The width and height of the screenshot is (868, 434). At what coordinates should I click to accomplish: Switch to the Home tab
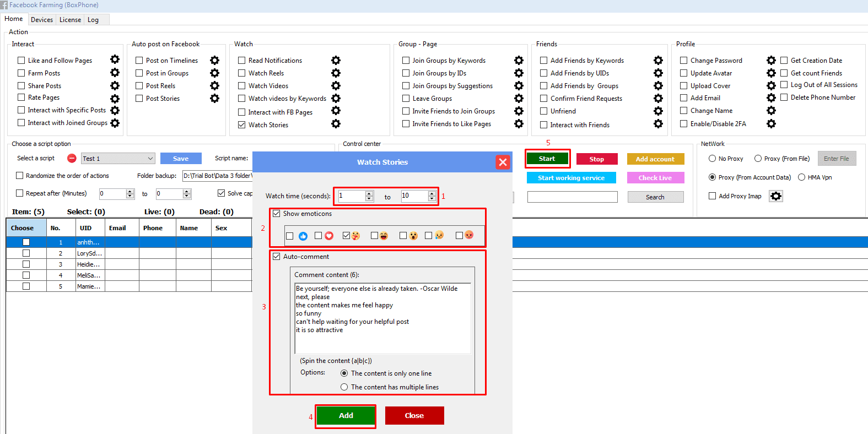14,19
